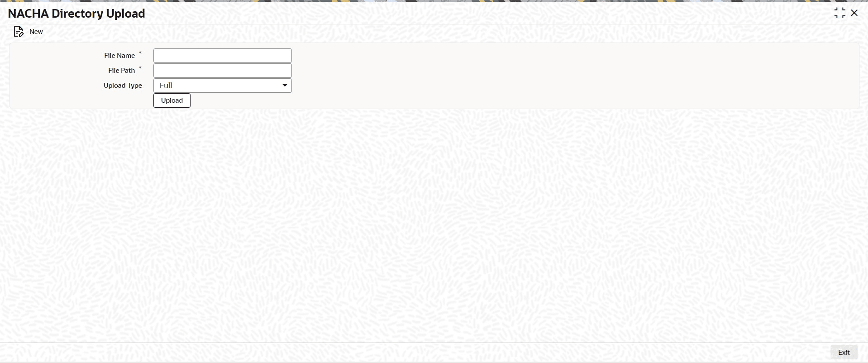The image size is (868, 363).
Task: Click the required asterisk beside File Name
Action: tap(140, 53)
